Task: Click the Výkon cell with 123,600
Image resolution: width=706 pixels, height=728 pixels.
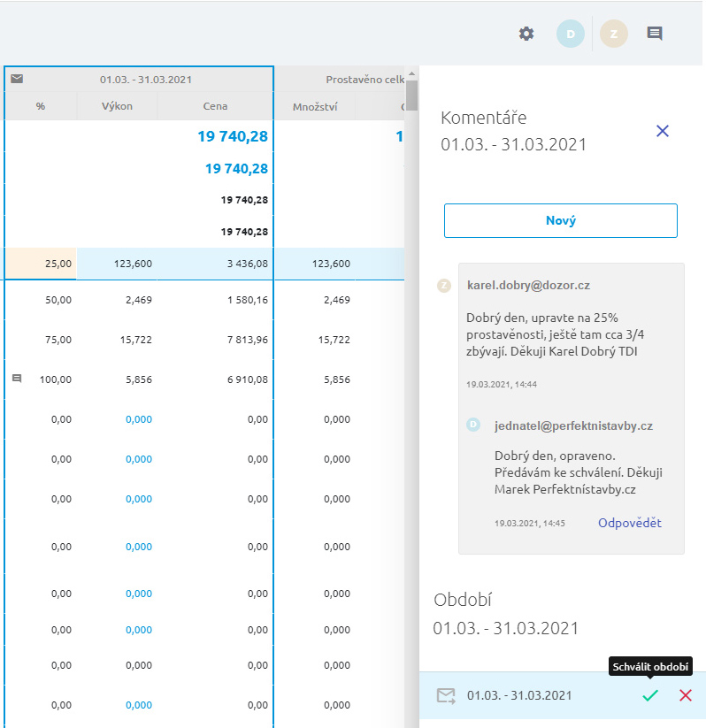Action: click(117, 264)
